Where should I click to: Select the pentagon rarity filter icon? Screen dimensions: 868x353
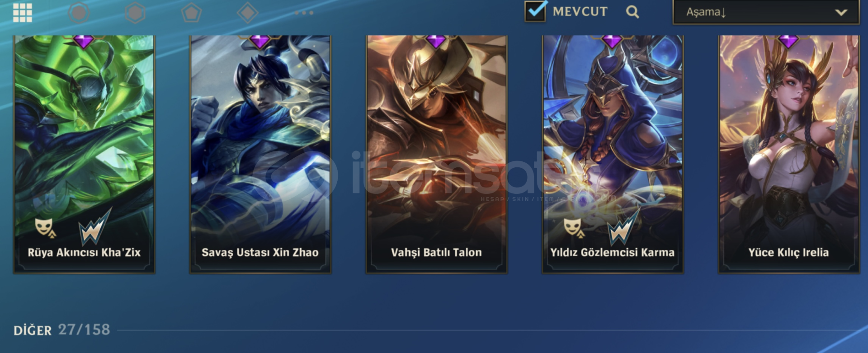click(191, 13)
